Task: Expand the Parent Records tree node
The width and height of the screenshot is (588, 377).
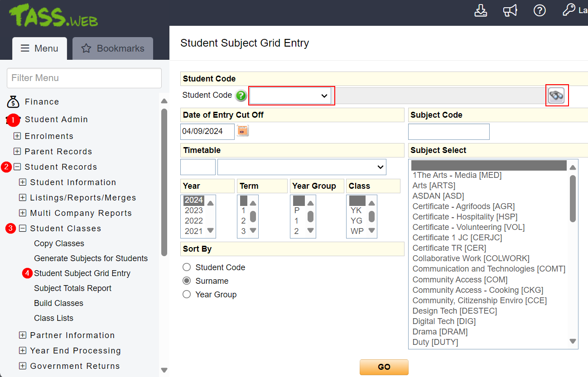Action: click(17, 152)
